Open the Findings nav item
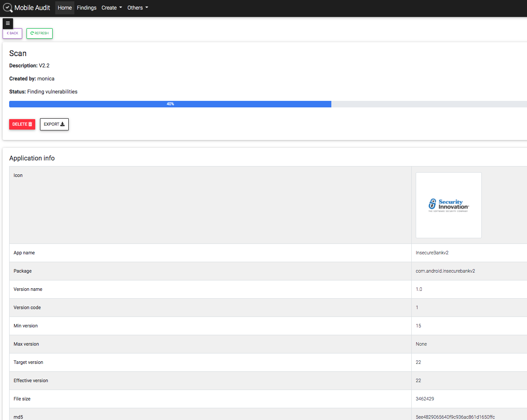Screen dimensions: 527x420 pyautogui.click(x=87, y=8)
